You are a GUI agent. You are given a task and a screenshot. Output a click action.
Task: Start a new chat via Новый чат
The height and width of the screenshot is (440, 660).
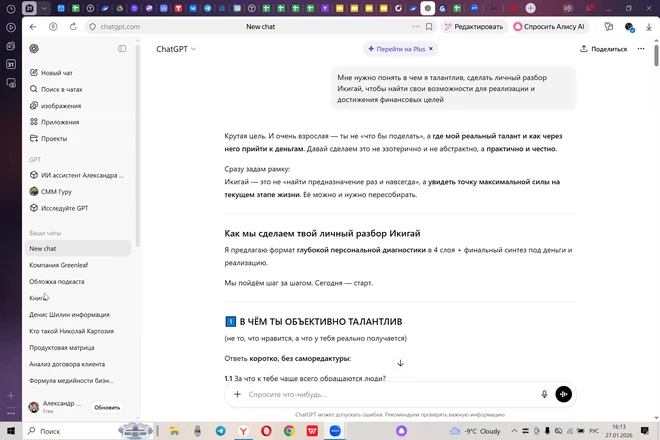[x=56, y=73]
